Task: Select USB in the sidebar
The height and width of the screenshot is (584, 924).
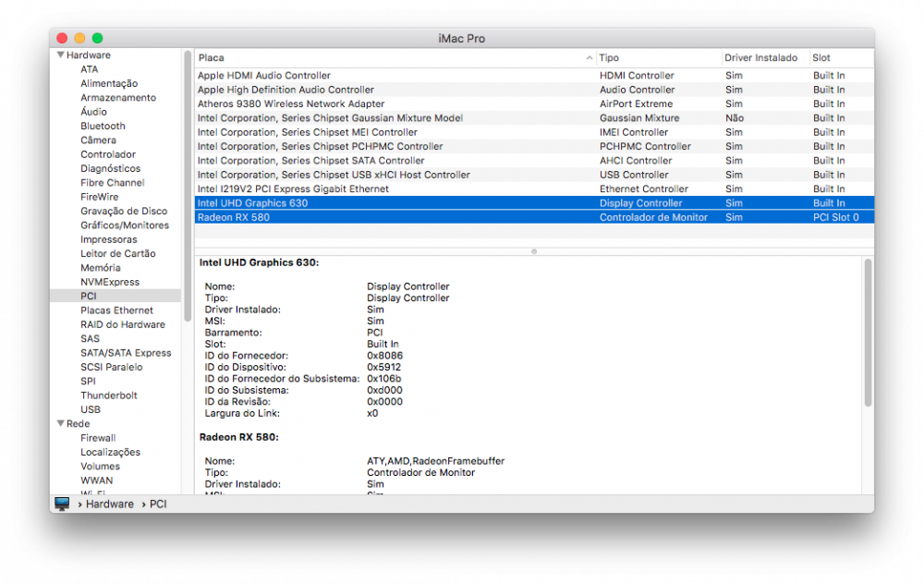Action: click(x=91, y=409)
